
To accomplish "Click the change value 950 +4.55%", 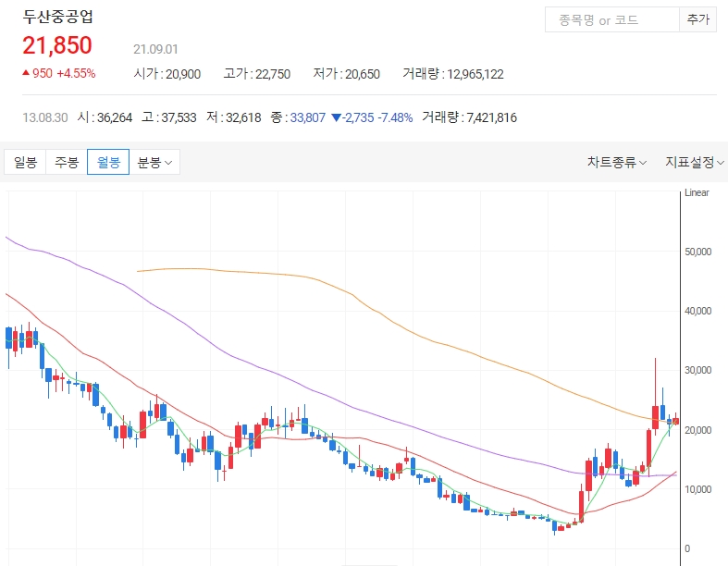I will click(x=59, y=73).
